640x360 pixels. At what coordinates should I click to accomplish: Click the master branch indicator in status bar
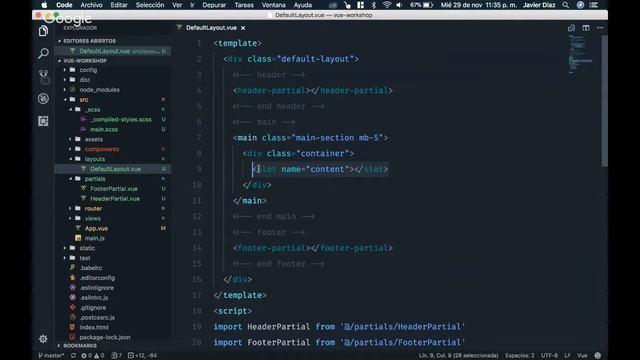(x=51, y=356)
